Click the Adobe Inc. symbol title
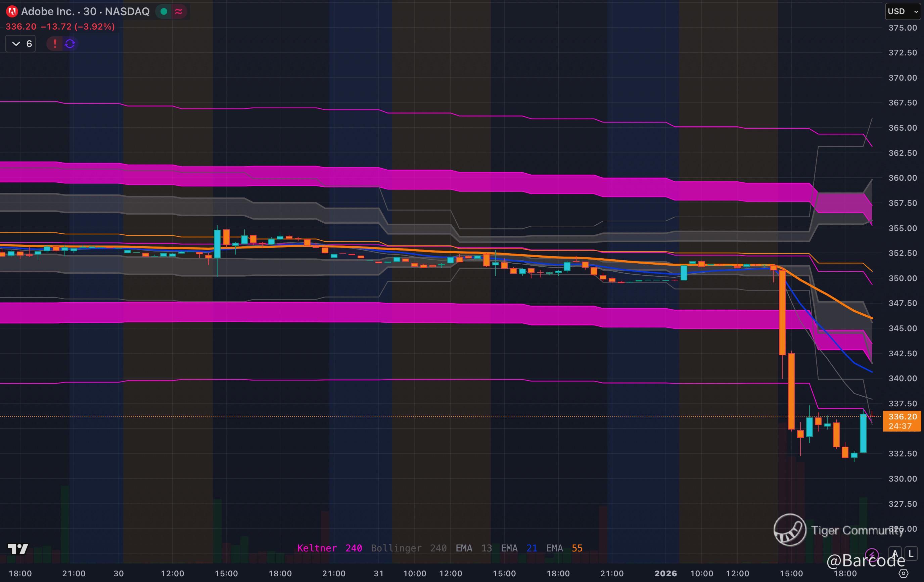Screen dimensions: 924x582 tap(48, 11)
